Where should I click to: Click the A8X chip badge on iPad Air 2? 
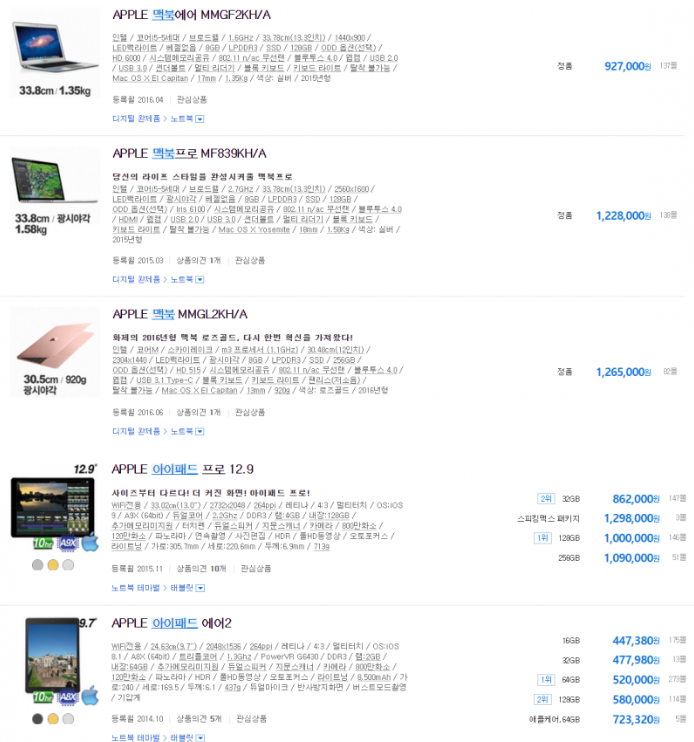69,696
